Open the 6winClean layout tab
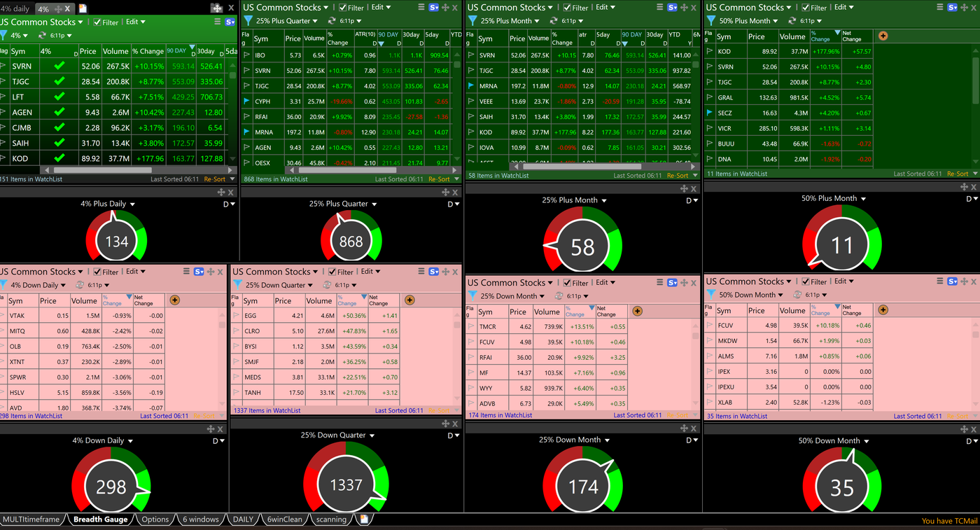The width and height of the screenshot is (980, 530). [x=285, y=519]
